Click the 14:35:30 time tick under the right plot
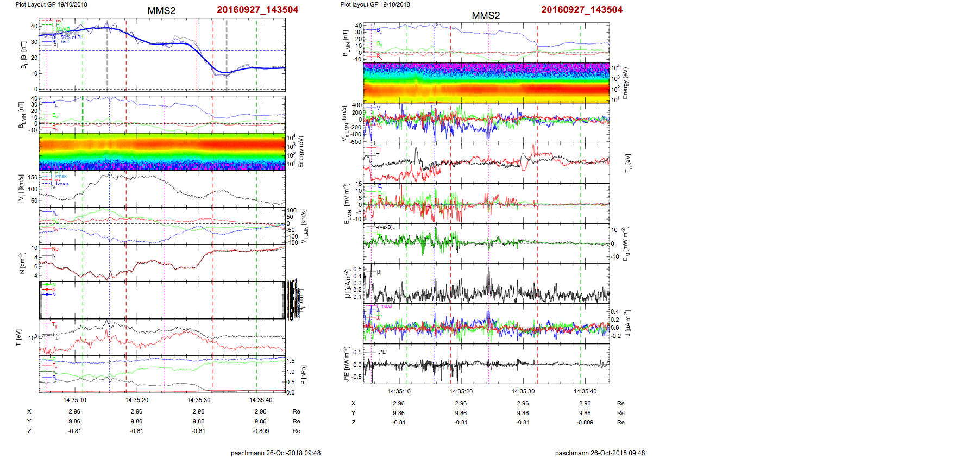Viewport: 980px width, 457px height. (x=523, y=391)
